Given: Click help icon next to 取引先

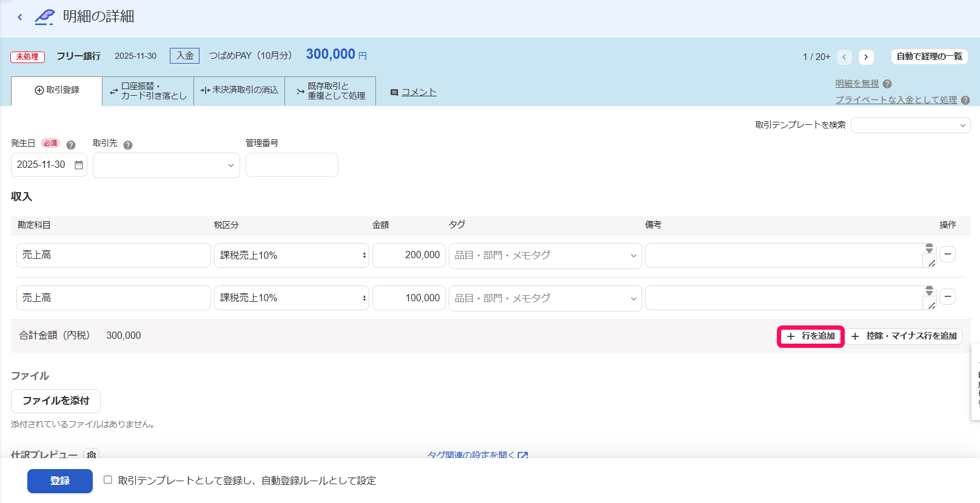Looking at the screenshot, I should tap(128, 145).
